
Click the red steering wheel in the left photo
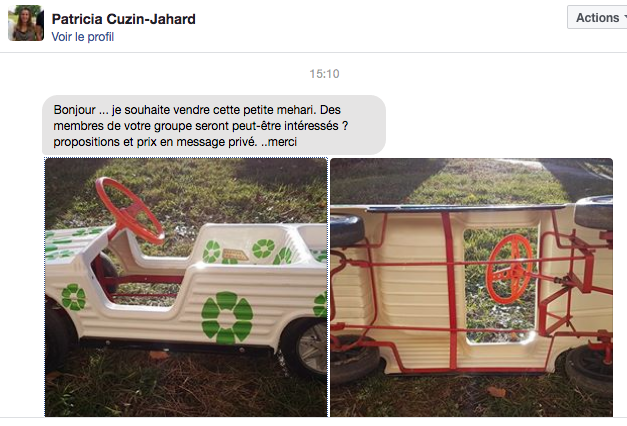(130, 210)
